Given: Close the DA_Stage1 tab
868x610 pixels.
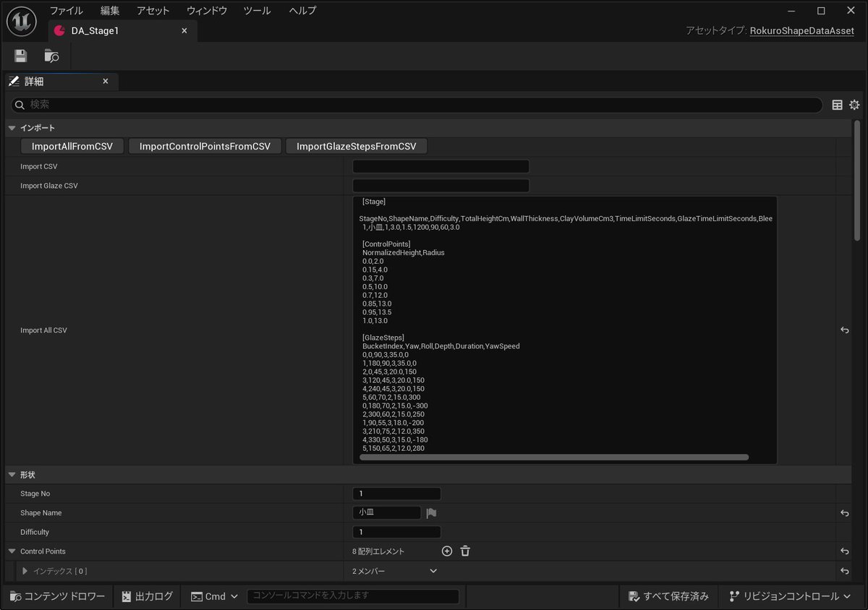Looking at the screenshot, I should click(184, 31).
